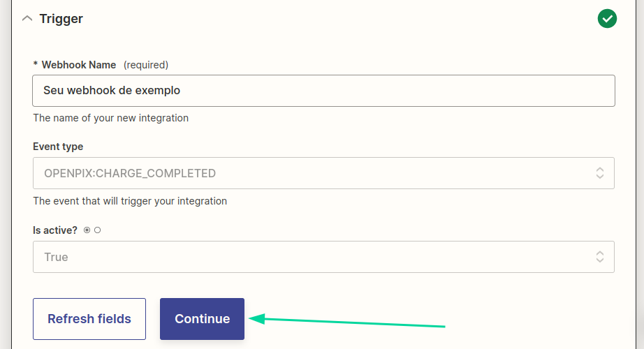Click the required asterisk beside Webhook Name

click(36, 65)
